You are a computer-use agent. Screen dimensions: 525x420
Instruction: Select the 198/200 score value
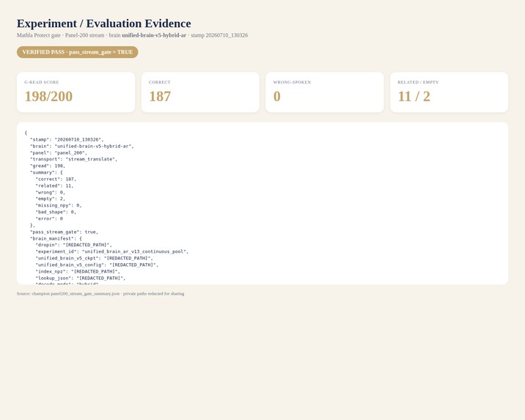click(48, 96)
